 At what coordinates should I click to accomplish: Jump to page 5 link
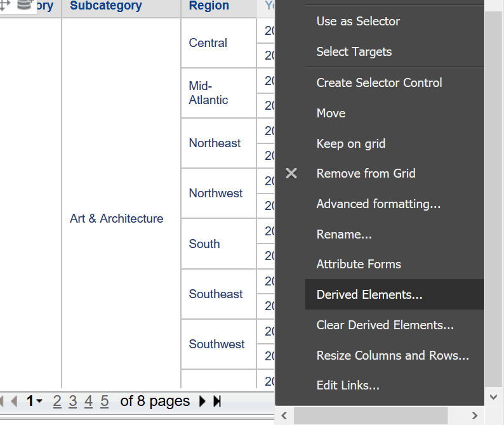[105, 402]
